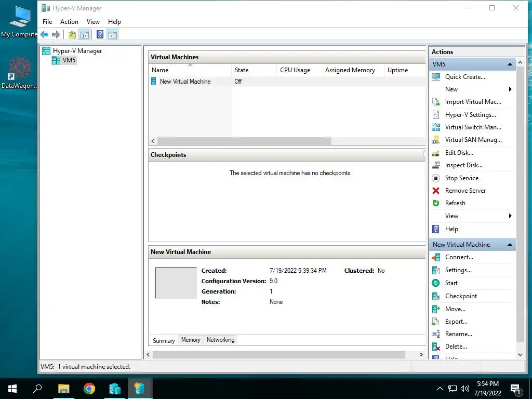532x399 pixels.
Task: Click the Windows Start button
Action: [x=12, y=389]
